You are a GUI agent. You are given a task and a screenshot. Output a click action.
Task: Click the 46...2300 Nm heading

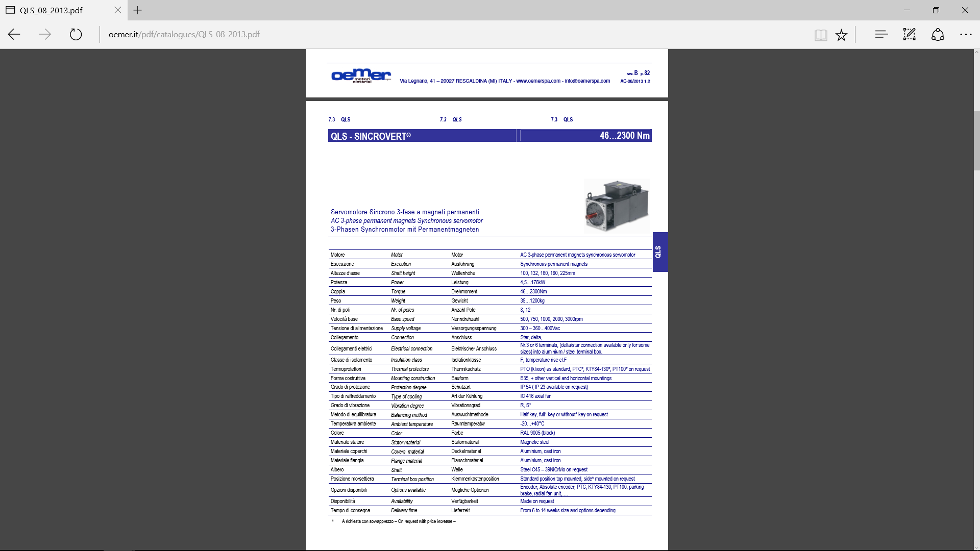point(625,135)
